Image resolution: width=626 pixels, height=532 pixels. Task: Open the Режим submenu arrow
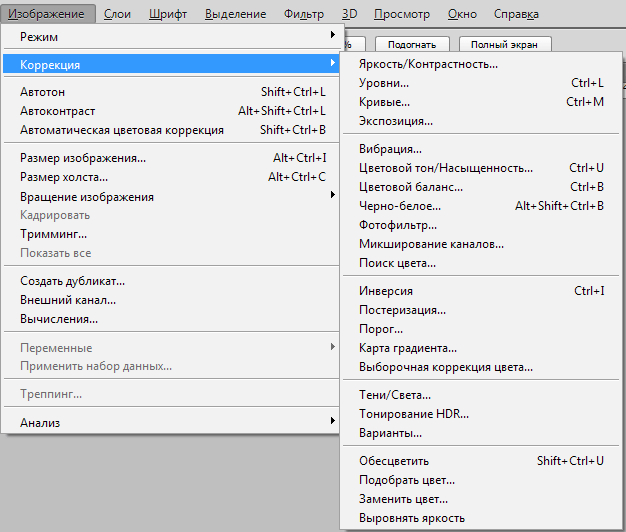(x=332, y=35)
